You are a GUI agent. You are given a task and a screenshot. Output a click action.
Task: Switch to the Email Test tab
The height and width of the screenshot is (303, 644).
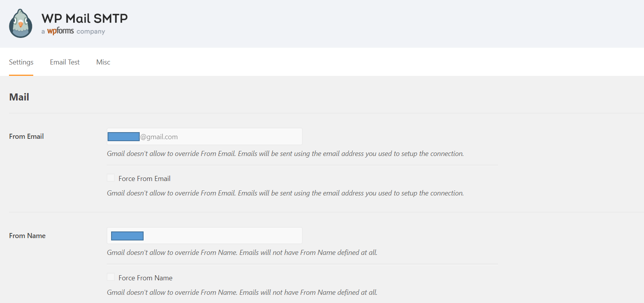pos(65,62)
